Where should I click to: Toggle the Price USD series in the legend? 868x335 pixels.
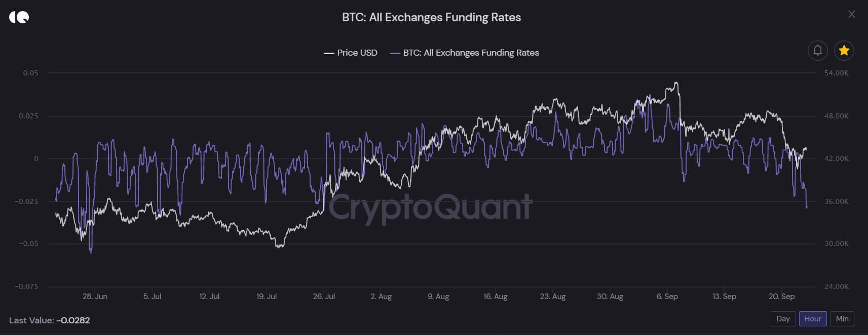(x=351, y=53)
